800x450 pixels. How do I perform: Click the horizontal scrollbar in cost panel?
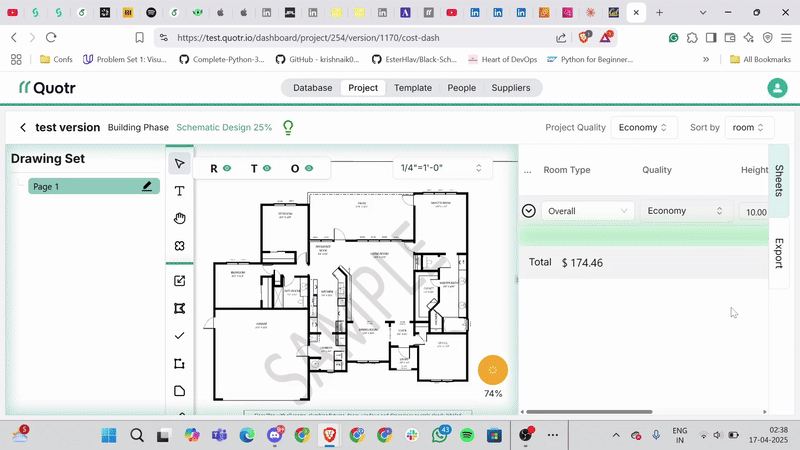589,412
